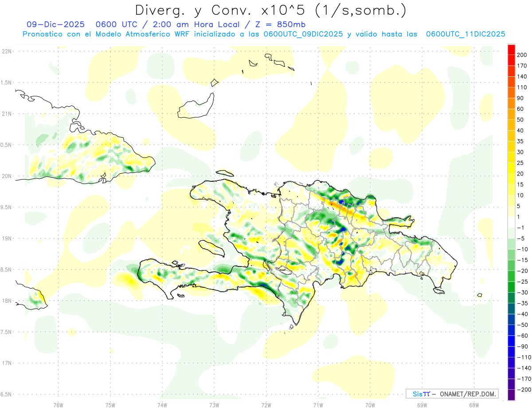Click the 'ONAMET/REP.DOM.' credit label
This screenshot has height=411, width=532.
click(468, 394)
